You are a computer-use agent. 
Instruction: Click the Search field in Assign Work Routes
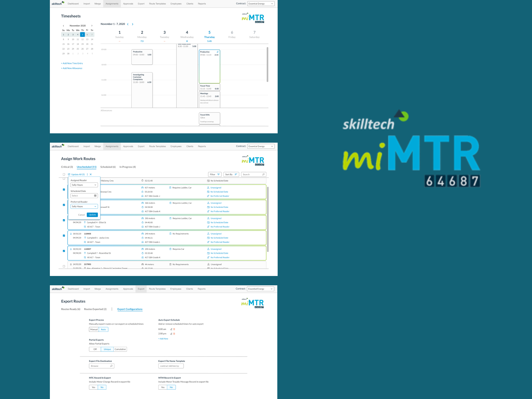click(254, 174)
